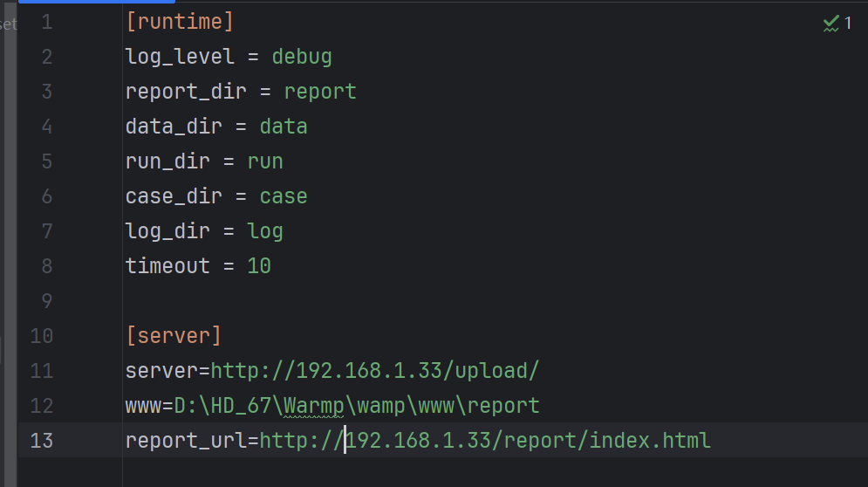Click the 'report_dir' key
868x487 pixels.
pyautogui.click(x=186, y=92)
